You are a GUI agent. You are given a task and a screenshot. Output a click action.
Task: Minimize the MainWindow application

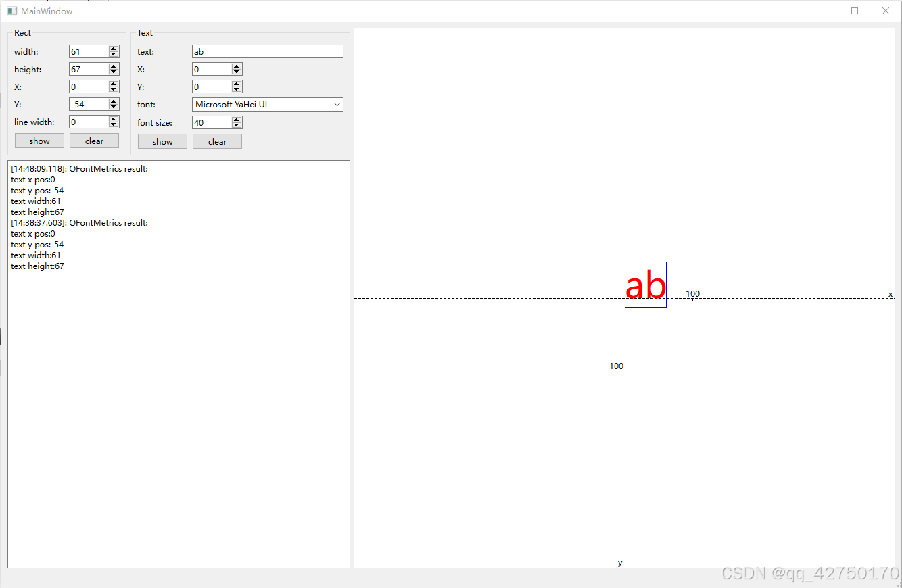click(x=824, y=11)
